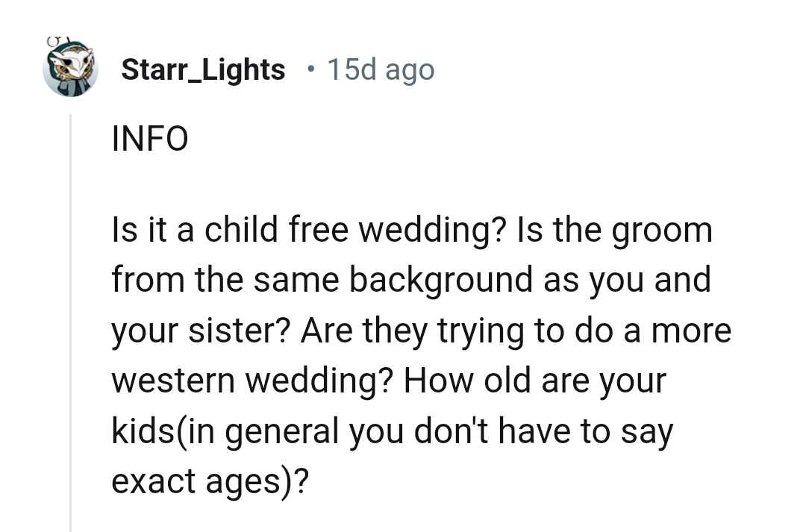
Task: Click the dot separator after the username
Action: pyautogui.click(x=310, y=69)
